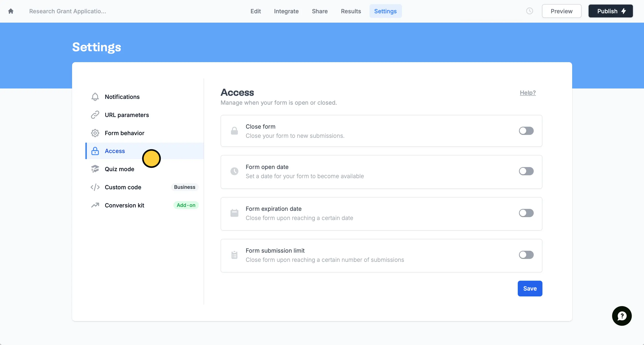Turn on Form open date
The image size is (644, 345).
[526, 171]
